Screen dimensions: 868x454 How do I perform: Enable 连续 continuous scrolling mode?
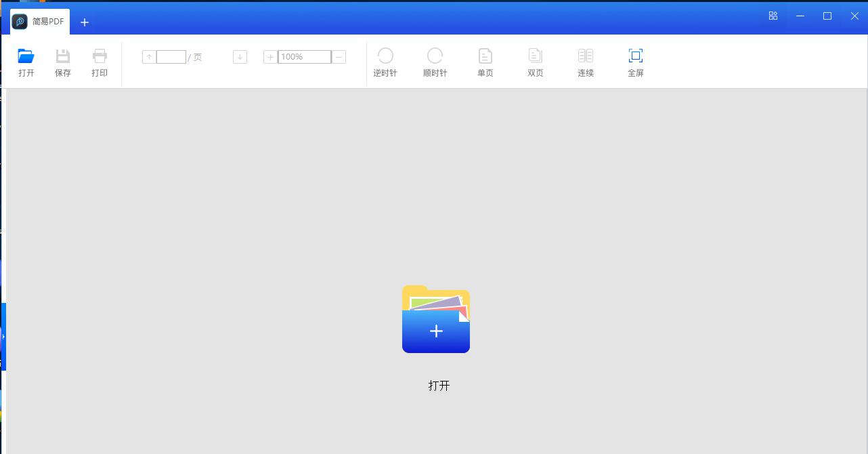pyautogui.click(x=585, y=62)
